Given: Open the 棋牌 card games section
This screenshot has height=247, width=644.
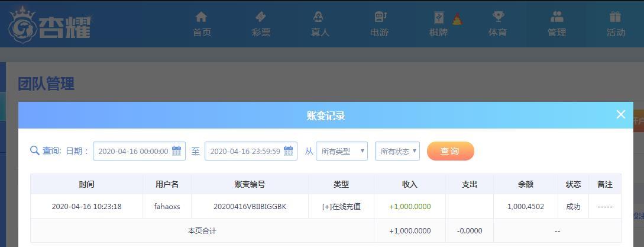Looking at the screenshot, I should 439,32.
